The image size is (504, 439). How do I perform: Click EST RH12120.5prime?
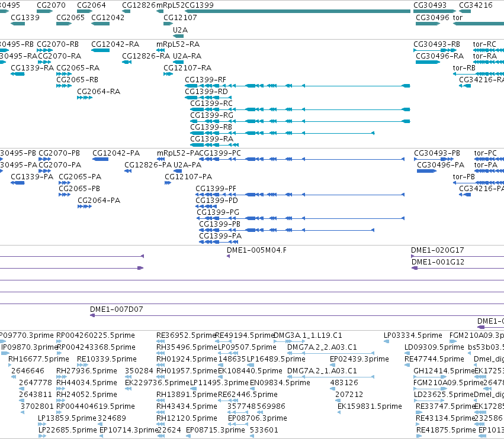(187, 418)
